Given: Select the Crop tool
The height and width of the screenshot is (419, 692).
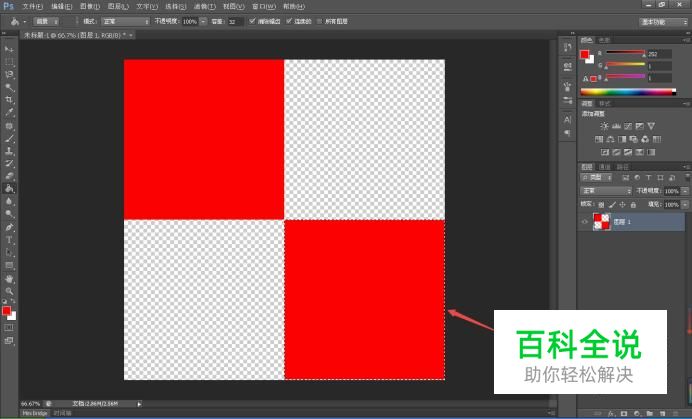Looking at the screenshot, I should click(9, 100).
